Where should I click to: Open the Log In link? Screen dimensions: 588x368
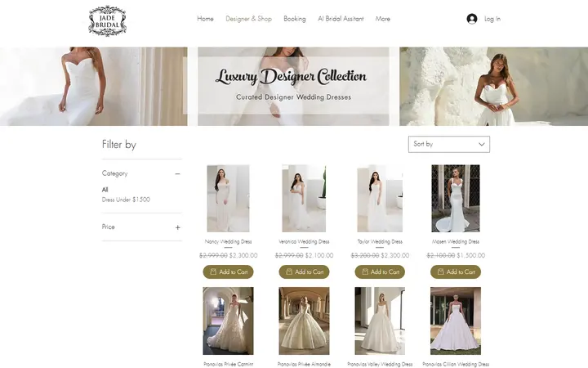point(492,19)
